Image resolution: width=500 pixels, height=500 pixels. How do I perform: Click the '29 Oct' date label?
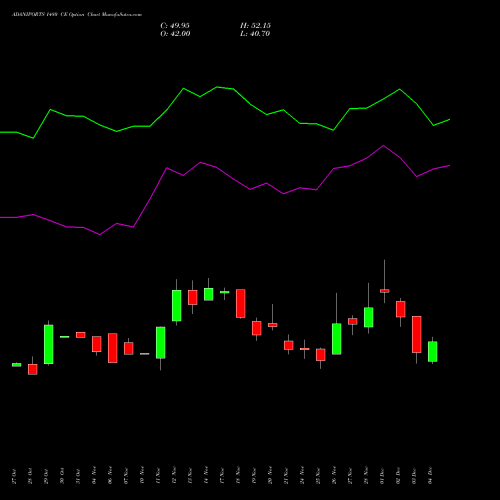46,476
